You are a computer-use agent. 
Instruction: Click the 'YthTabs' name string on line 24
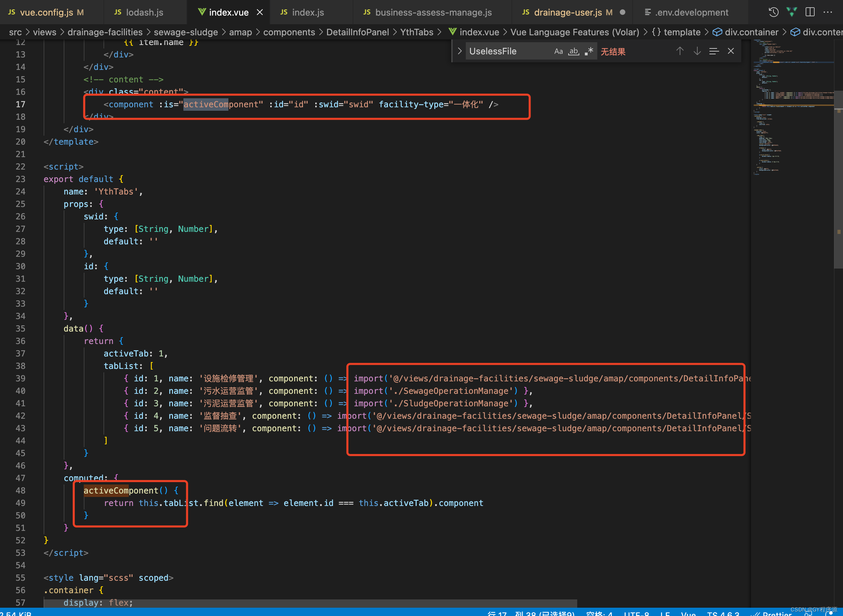(x=116, y=192)
